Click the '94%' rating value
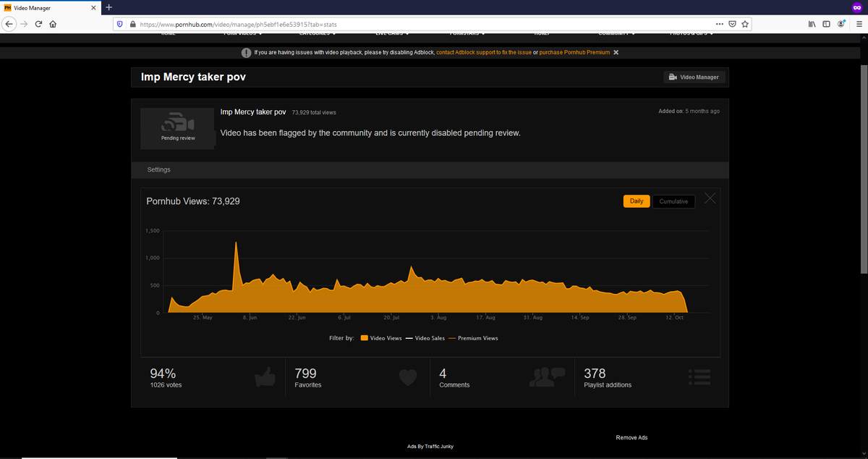Screen dimensions: 868x459 [x=163, y=374]
